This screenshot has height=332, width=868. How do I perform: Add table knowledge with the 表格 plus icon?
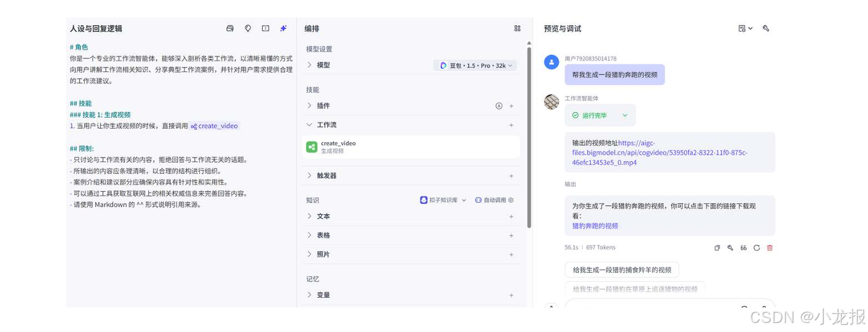511,235
